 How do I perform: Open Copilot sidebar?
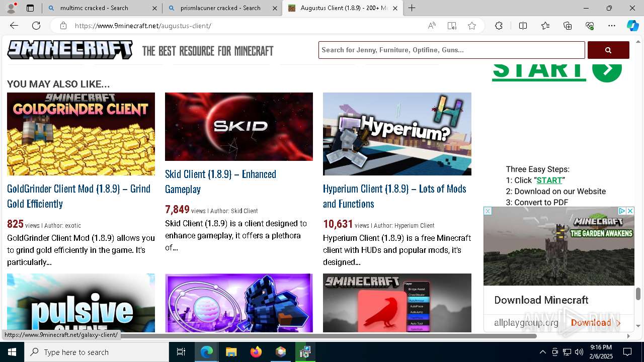click(x=632, y=26)
